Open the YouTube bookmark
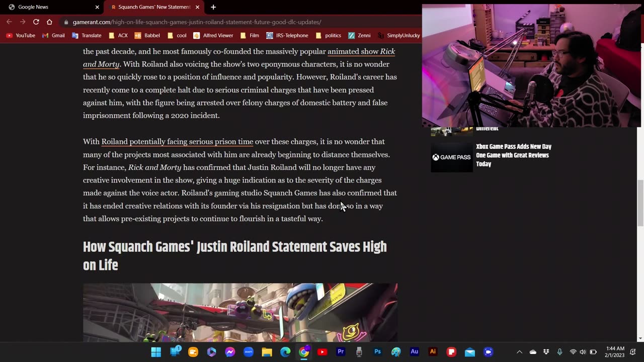 coord(21,35)
